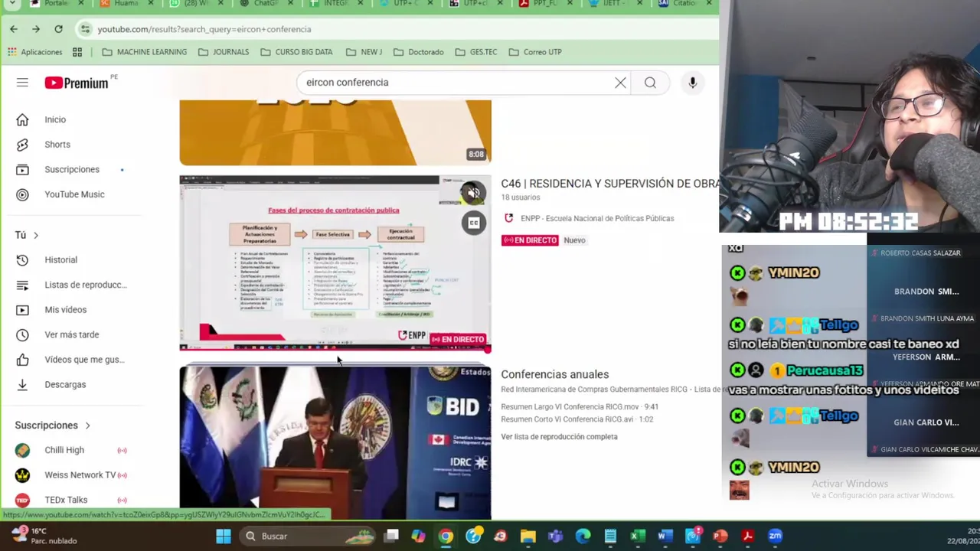The width and height of the screenshot is (980, 551).
Task: Switch to the PPT_FL browser tab
Action: click(544, 4)
